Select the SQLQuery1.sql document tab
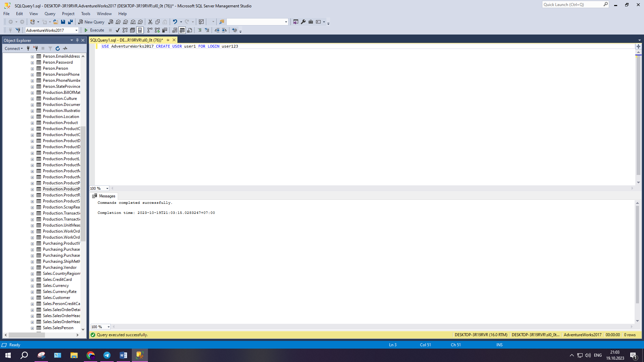This screenshot has height=362, width=644. coord(126,40)
